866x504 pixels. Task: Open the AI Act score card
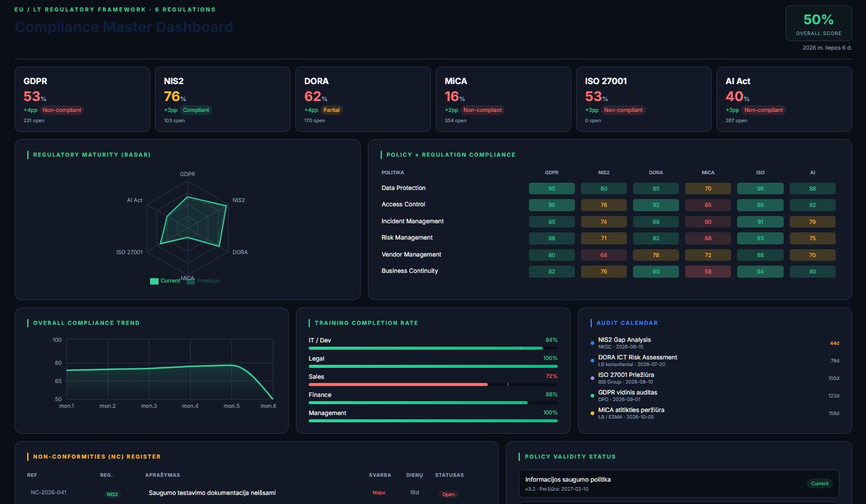tap(784, 99)
